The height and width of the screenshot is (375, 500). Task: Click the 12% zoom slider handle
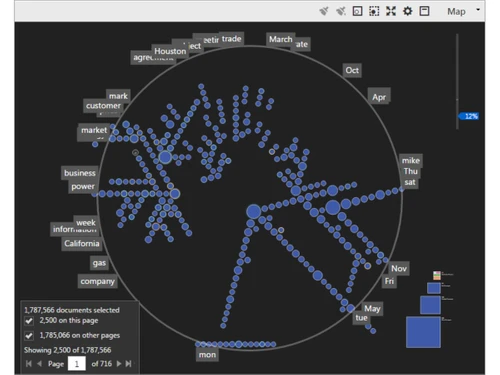coord(469,116)
